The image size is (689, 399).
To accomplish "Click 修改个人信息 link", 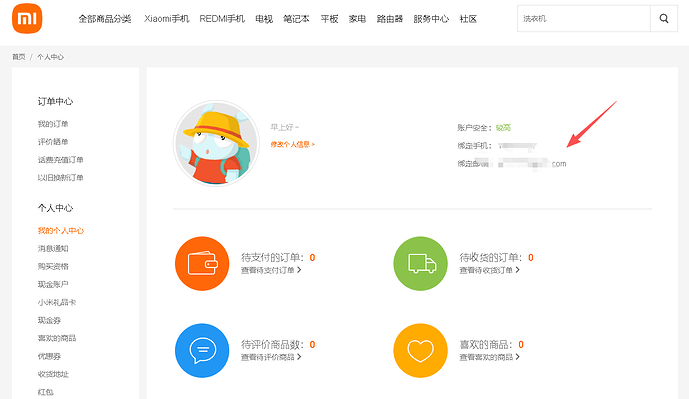I will pos(293,145).
